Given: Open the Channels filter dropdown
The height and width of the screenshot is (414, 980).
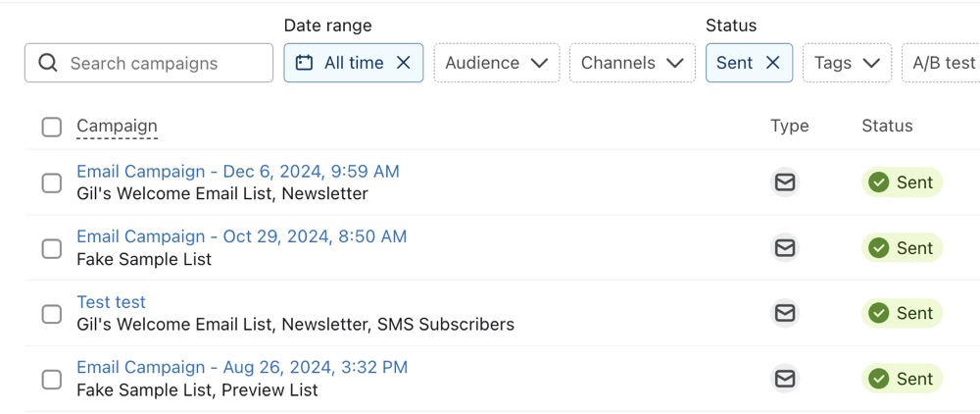Looking at the screenshot, I should pos(631,63).
